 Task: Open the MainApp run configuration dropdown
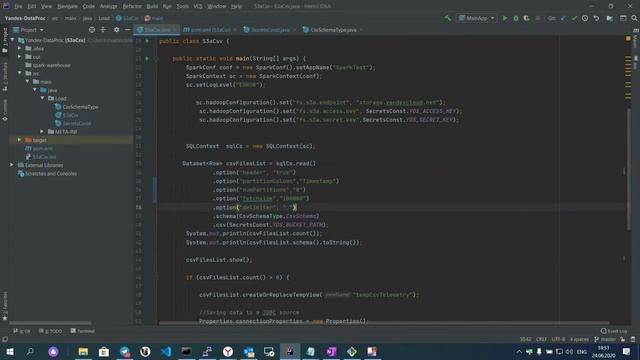click(x=476, y=18)
